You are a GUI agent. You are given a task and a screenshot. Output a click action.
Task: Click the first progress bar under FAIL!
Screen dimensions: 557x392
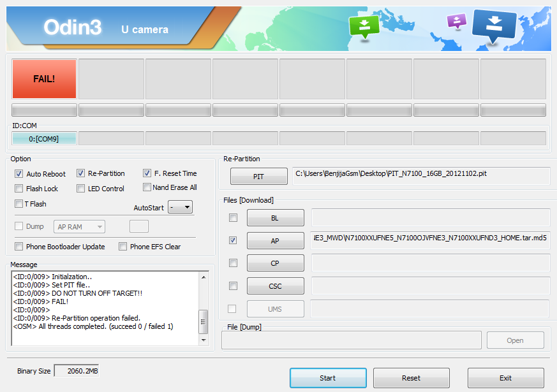[44, 110]
